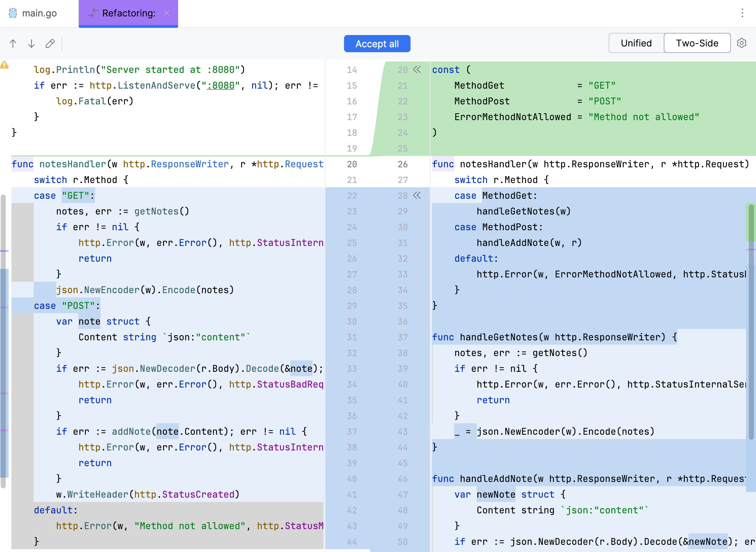Select the Refactoring tab
This screenshot has height=552, width=756.
pos(128,13)
